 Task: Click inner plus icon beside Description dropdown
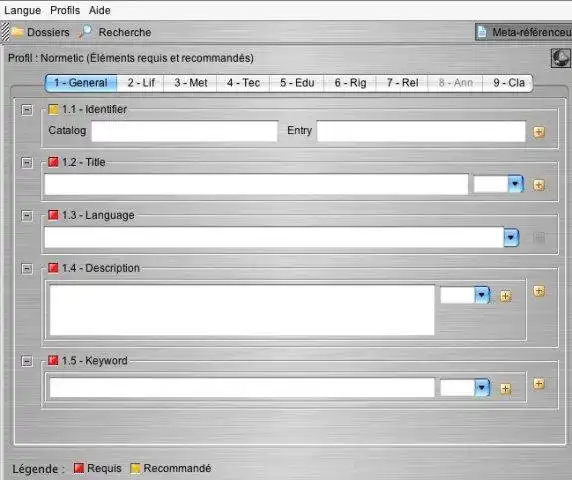pyautogui.click(x=505, y=296)
